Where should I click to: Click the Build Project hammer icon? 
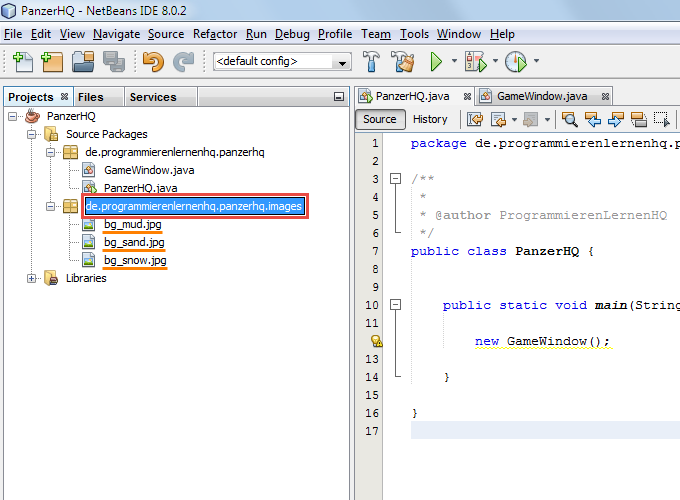tap(371, 61)
